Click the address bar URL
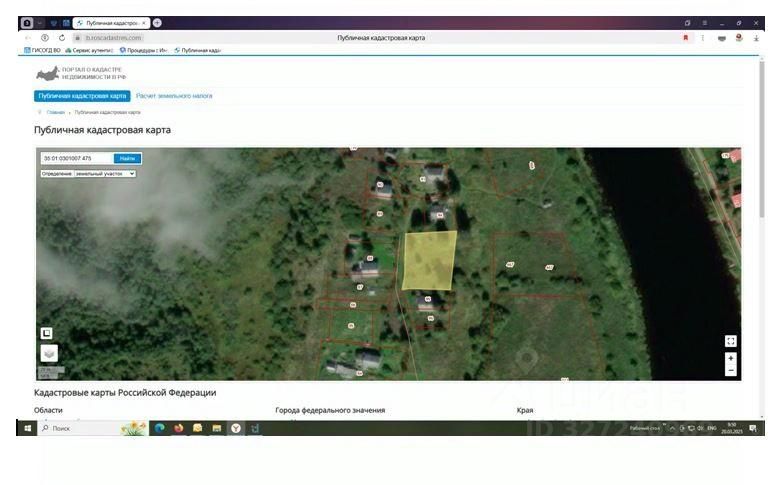 click(113, 38)
